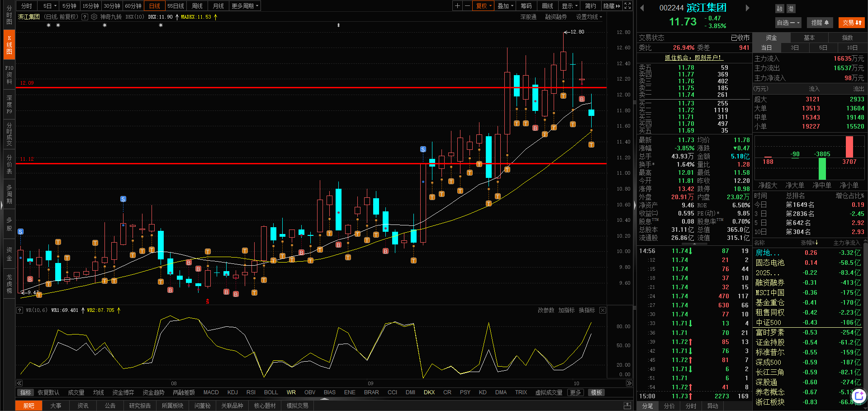Viewport: 868px width, 411px height.
Task: Close the WR indicator panel
Action: 602,310
